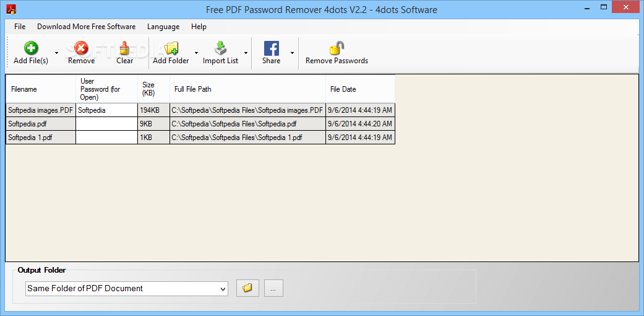Click the Size (KB) column header

(153, 89)
